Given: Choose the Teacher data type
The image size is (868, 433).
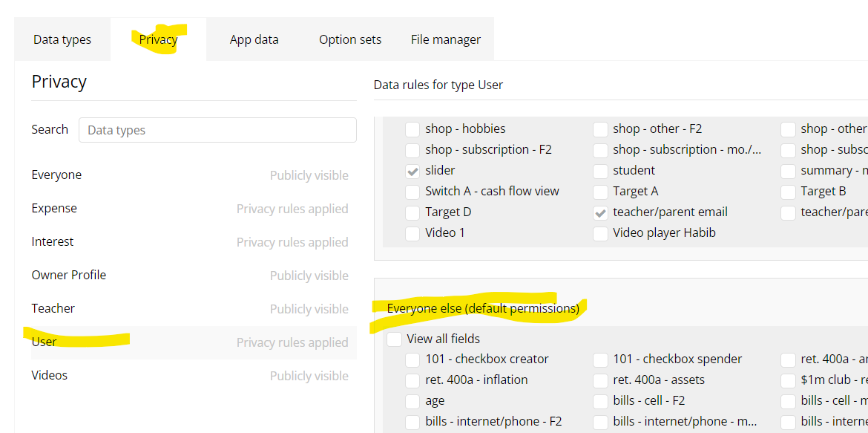Looking at the screenshot, I should pyautogui.click(x=53, y=309).
